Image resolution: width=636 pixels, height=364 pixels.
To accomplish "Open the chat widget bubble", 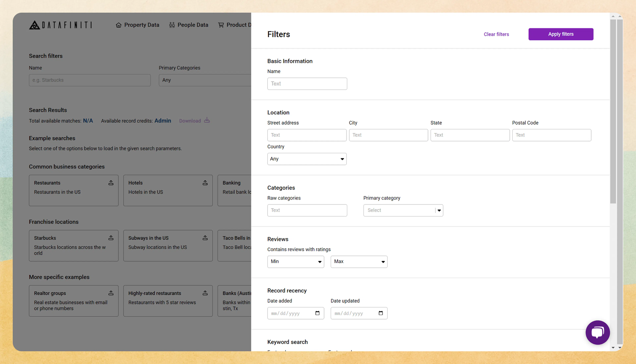I will [x=598, y=333].
